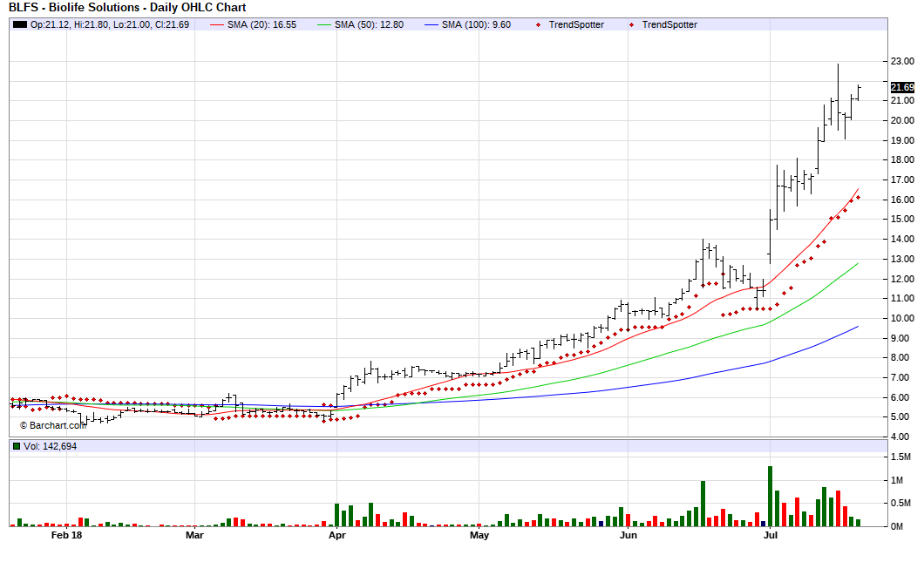Click the red SMA 20 legend line
The height and width of the screenshot is (562, 924).
coord(217,24)
